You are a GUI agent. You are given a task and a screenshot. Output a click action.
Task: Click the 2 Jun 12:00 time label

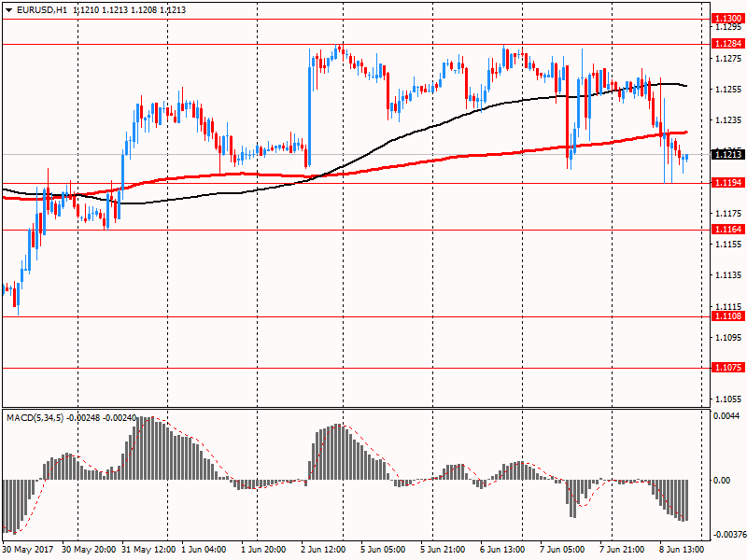323,550
